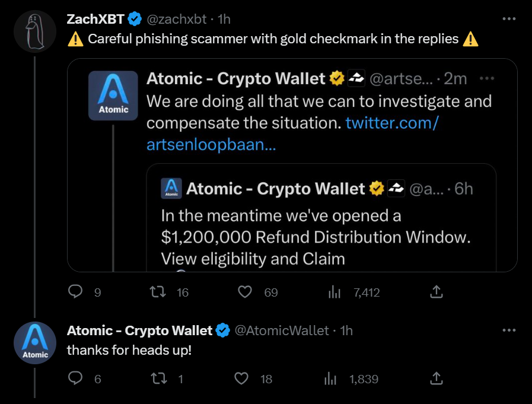The width and height of the screenshot is (532, 404).
Task: Click the retweet icon showing 16 retweets
Action: [x=157, y=291]
